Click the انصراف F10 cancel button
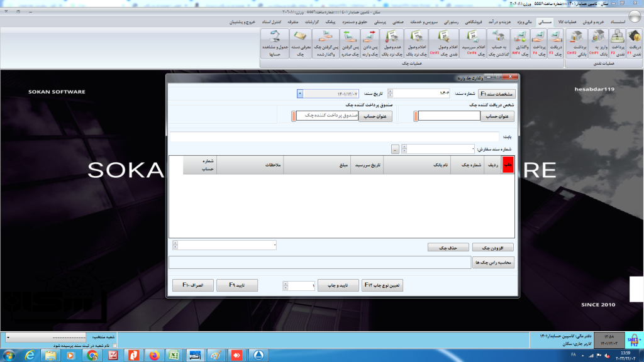The width and height of the screenshot is (644, 362). pyautogui.click(x=192, y=285)
